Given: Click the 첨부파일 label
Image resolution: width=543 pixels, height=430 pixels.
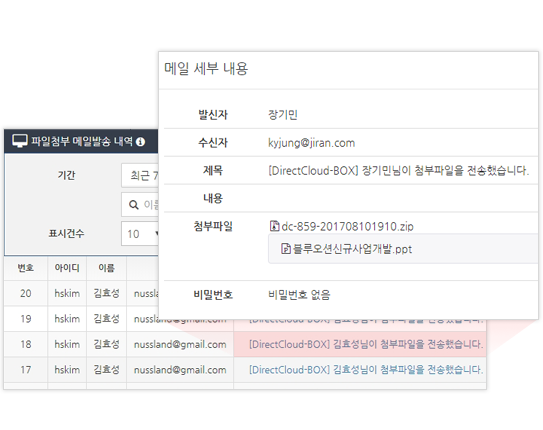Looking at the screenshot, I should pyautogui.click(x=213, y=226).
